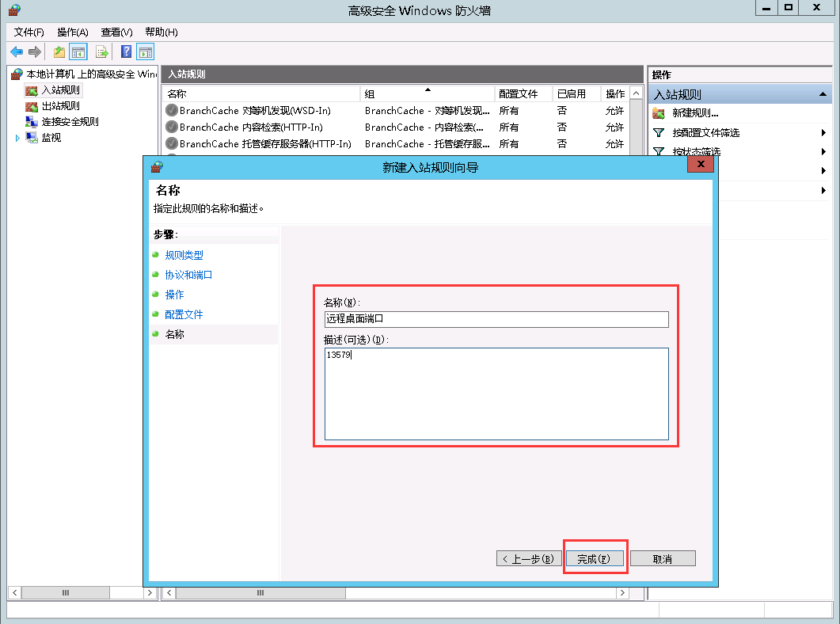Viewport: 840px width, 624px height.
Task: Expand the 监视 tree node
Action: 18,138
